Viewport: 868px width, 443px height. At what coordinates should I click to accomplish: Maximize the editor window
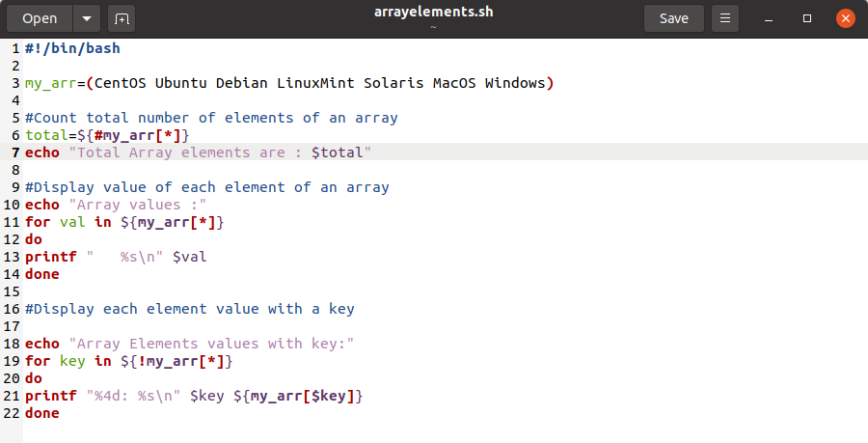coord(808,18)
